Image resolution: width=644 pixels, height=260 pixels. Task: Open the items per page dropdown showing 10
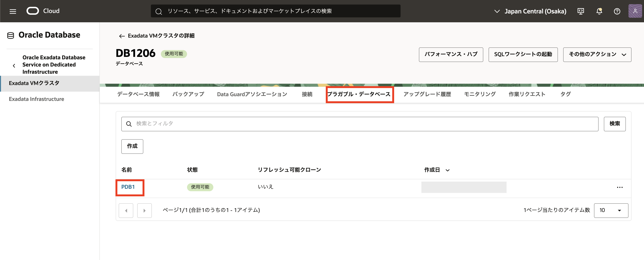click(611, 210)
